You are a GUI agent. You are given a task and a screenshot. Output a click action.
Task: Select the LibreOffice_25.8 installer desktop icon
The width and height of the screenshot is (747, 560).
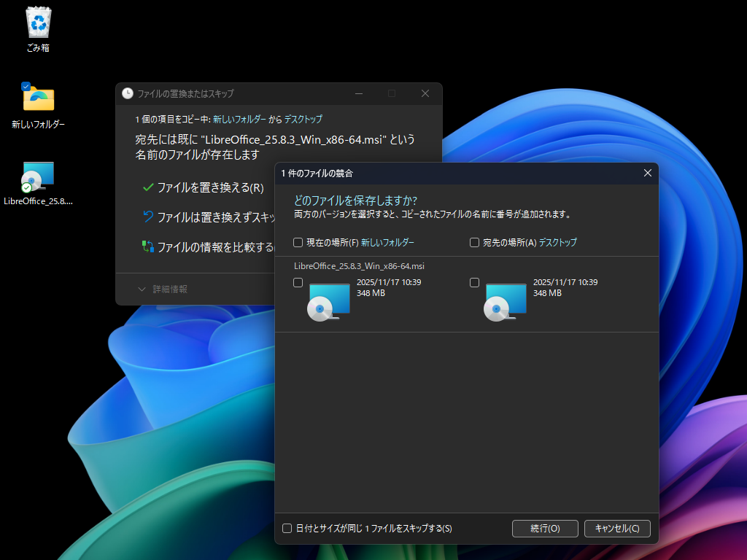click(38, 183)
